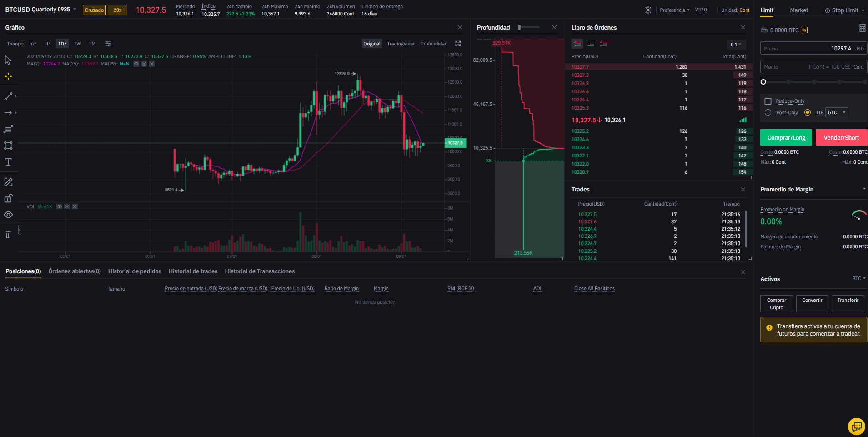Image resolution: width=868 pixels, height=437 pixels.
Task: Open the GTC time-in-force dropdown
Action: [x=837, y=112]
